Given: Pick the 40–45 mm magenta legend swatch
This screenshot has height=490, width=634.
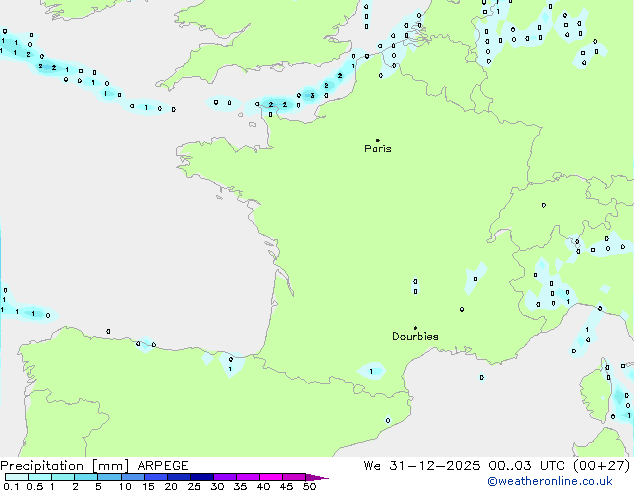Looking at the screenshot, I should [271, 477].
